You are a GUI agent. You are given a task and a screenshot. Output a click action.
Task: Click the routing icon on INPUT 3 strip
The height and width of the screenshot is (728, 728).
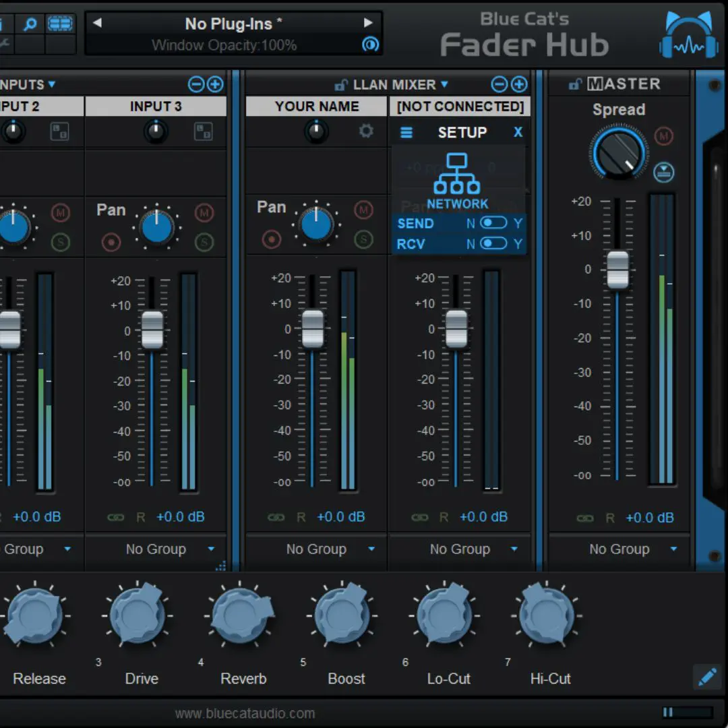[x=204, y=131]
